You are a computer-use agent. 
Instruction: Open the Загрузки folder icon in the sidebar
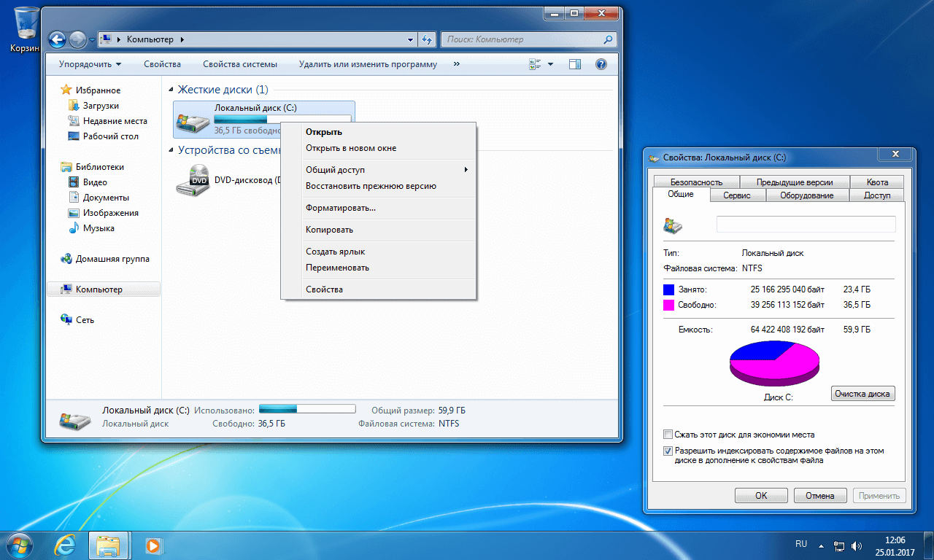coord(74,106)
